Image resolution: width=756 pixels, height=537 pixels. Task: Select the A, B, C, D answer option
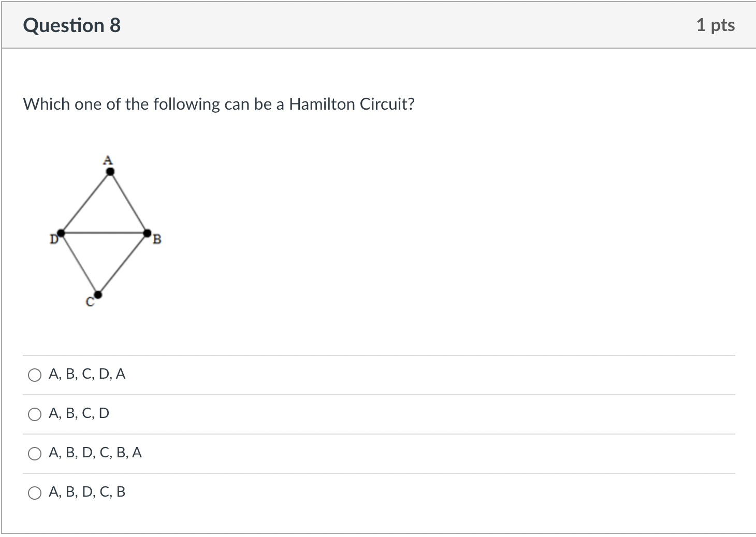(34, 414)
